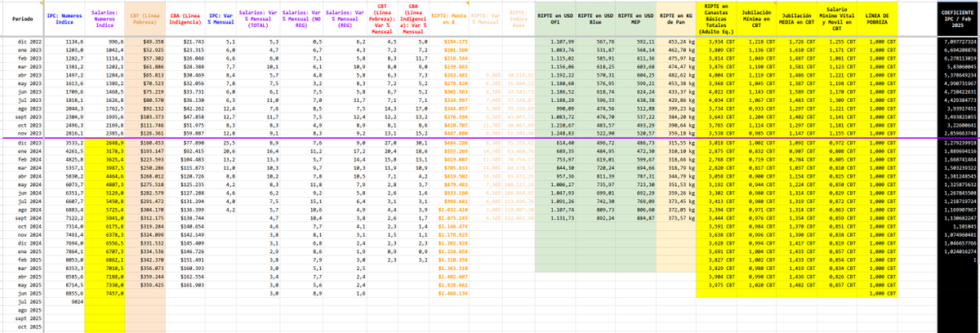Select the "CBT (Linea Pobreza)" orange header
Viewport: 980px width, 333px height.
point(147,19)
